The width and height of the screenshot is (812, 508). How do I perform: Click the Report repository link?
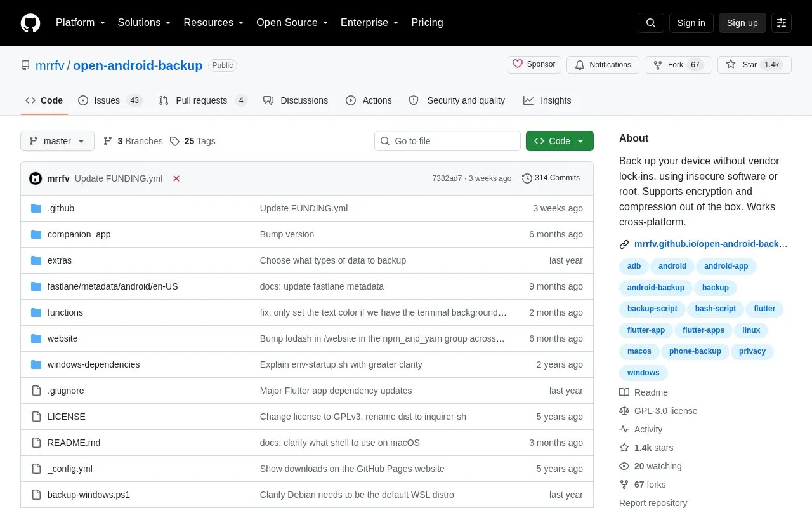pyautogui.click(x=653, y=503)
